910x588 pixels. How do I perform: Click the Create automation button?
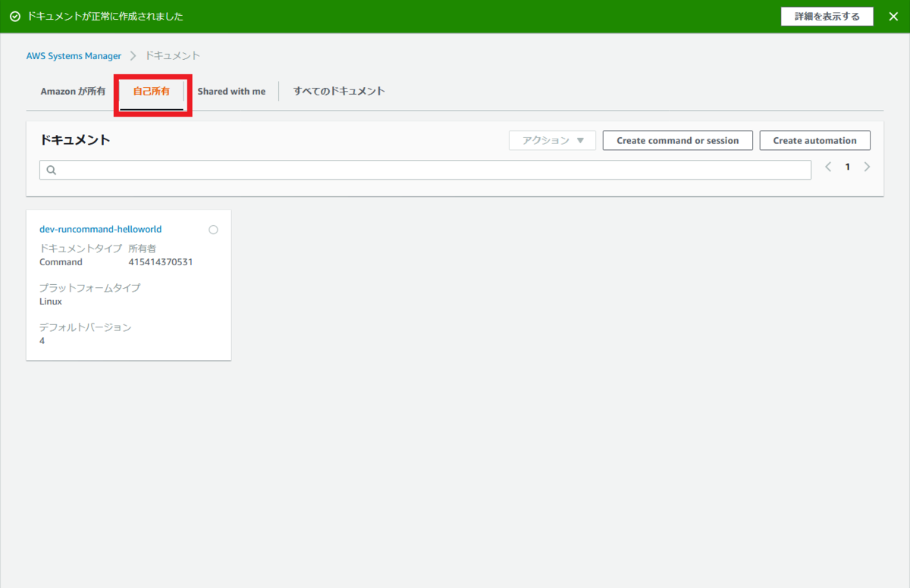click(x=814, y=140)
